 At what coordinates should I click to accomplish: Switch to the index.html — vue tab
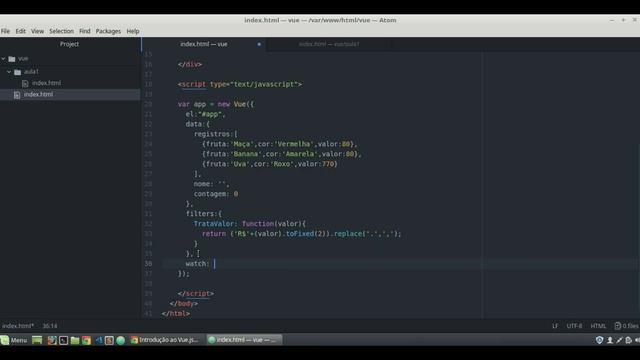point(204,44)
